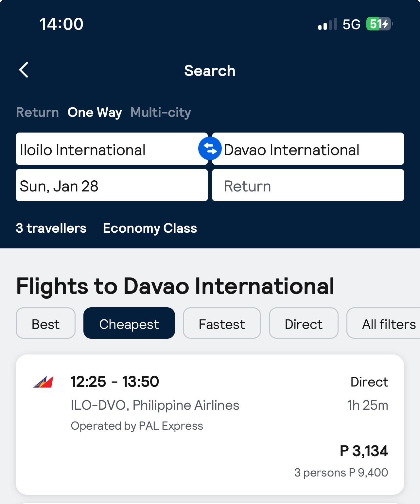Sort results by Fastest
Image resolution: width=420 pixels, height=504 pixels.
click(x=222, y=323)
